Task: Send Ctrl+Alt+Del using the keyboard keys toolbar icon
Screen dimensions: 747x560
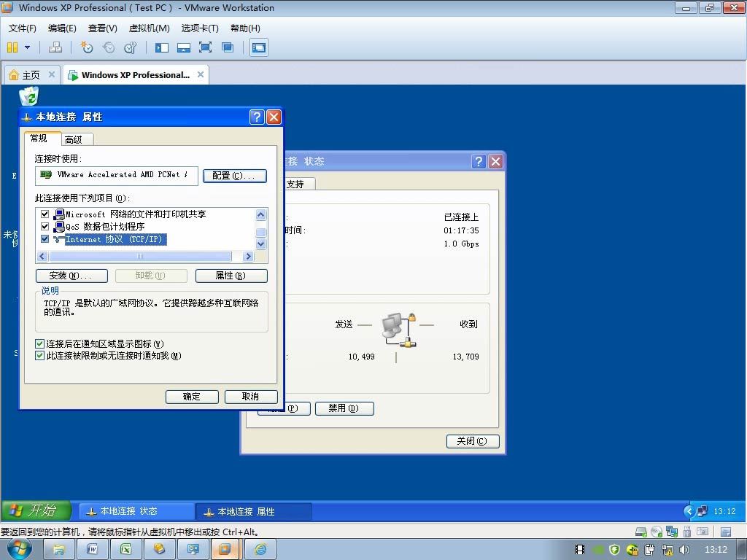Action: pos(55,47)
